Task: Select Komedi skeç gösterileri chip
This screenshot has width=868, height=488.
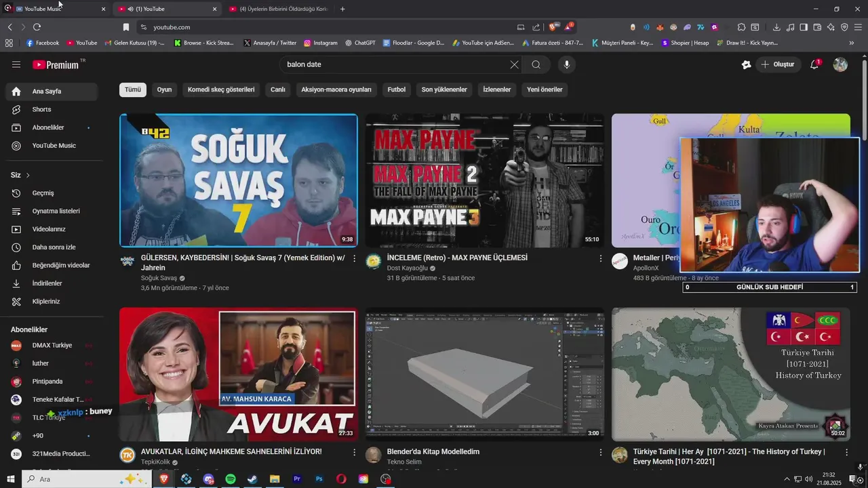Action: coord(221,89)
